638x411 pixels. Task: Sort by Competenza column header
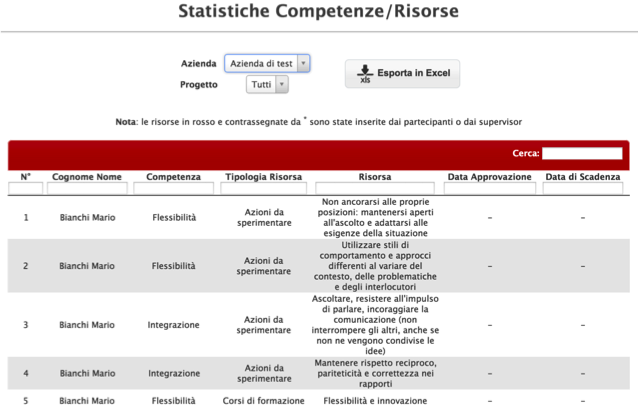click(x=173, y=177)
